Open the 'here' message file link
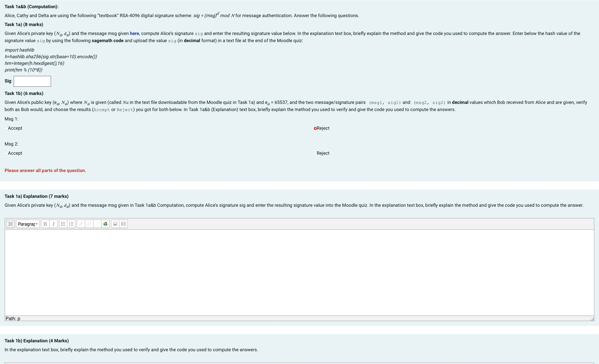This screenshot has width=599, height=364. point(134,33)
